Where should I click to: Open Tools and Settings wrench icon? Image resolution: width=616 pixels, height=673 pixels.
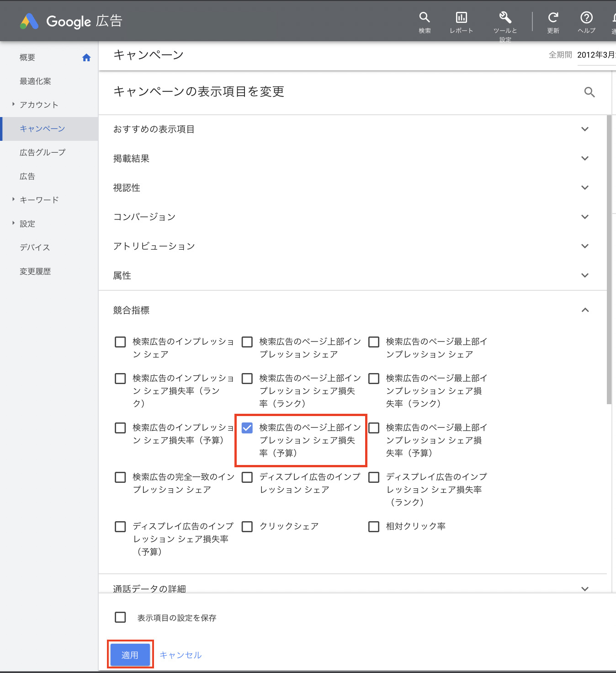505,18
